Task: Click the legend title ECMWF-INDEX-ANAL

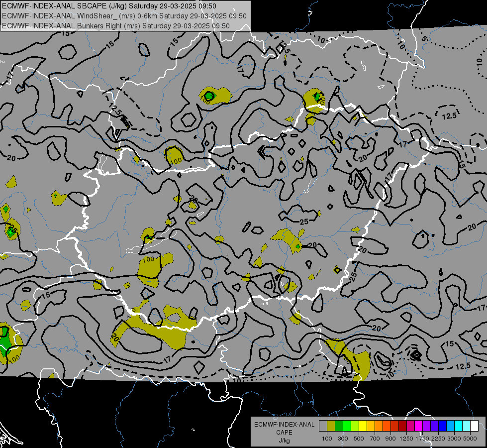Action: (x=285, y=425)
